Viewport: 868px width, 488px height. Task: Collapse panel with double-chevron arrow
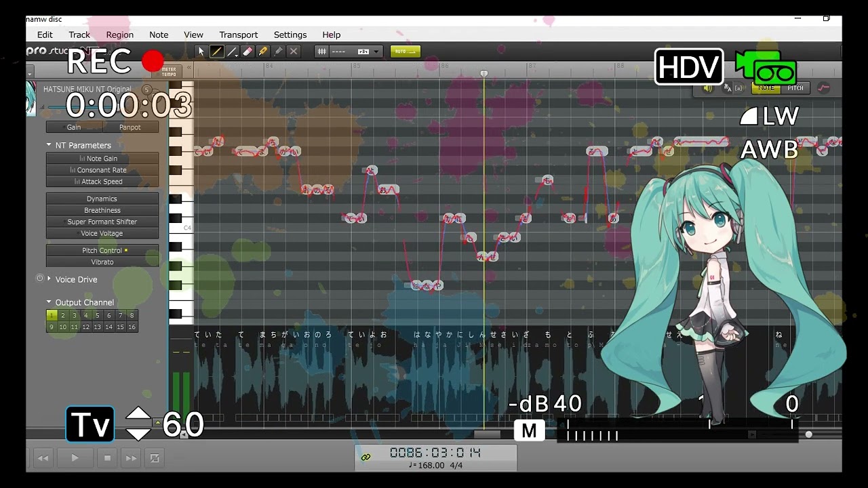(x=189, y=68)
